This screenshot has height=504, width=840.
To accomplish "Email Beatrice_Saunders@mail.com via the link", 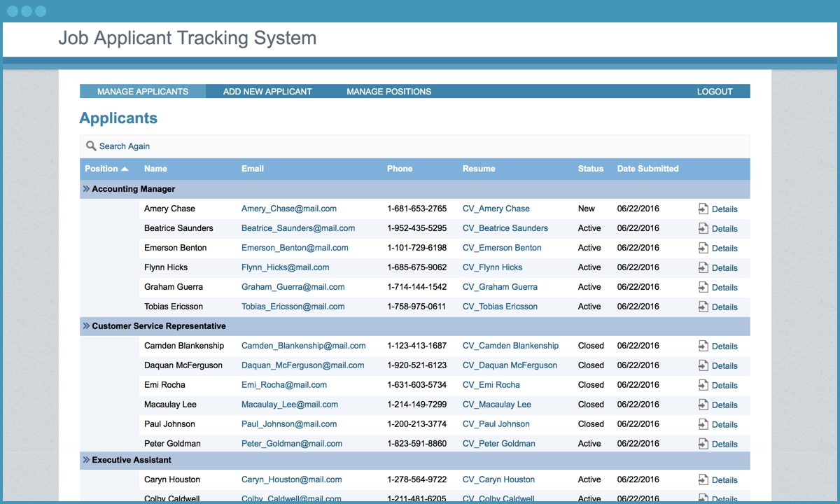I will (x=297, y=228).
